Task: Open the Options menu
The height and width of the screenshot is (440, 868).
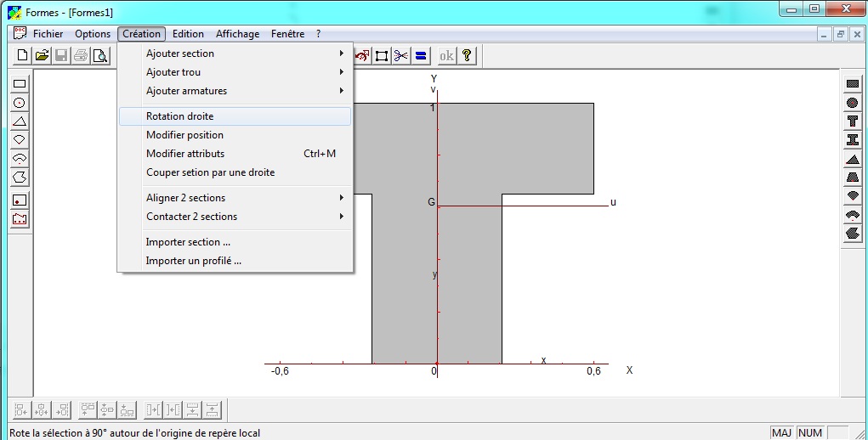Action: 93,34
